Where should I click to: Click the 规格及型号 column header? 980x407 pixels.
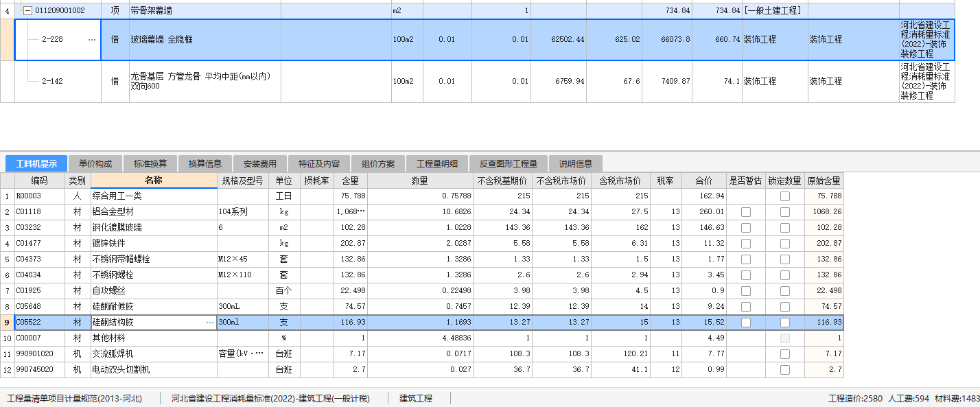pos(242,181)
